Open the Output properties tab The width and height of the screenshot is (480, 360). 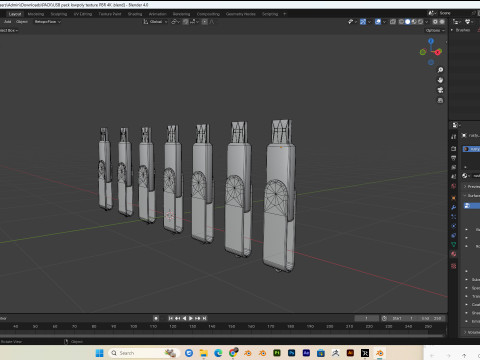pyautogui.click(x=453, y=158)
